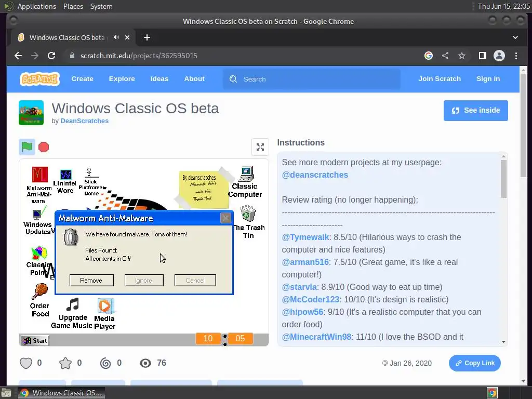Expand the tab search dropdown

tap(515, 37)
